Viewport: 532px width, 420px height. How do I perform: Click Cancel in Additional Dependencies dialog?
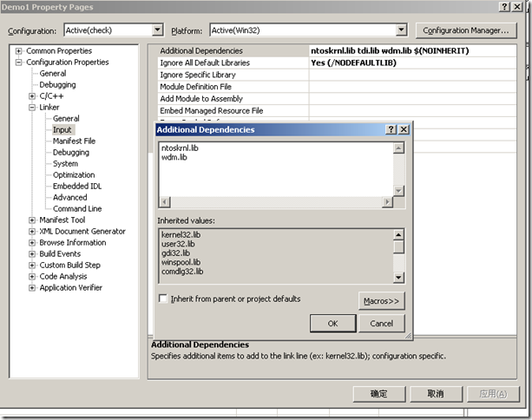tap(381, 324)
